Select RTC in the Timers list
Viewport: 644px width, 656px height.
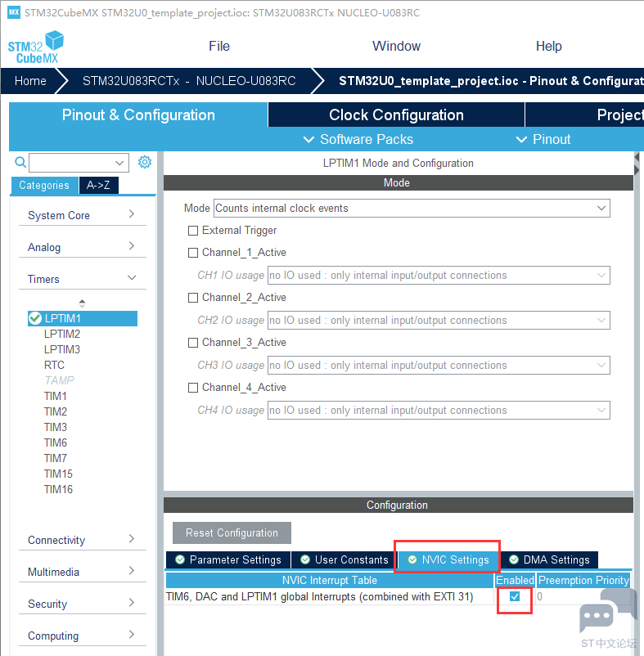(x=54, y=365)
